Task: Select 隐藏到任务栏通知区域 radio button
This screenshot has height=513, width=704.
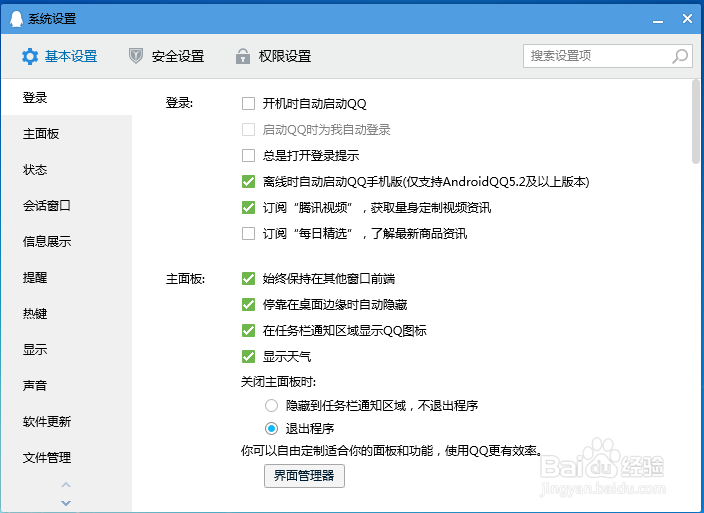Action: coord(271,406)
